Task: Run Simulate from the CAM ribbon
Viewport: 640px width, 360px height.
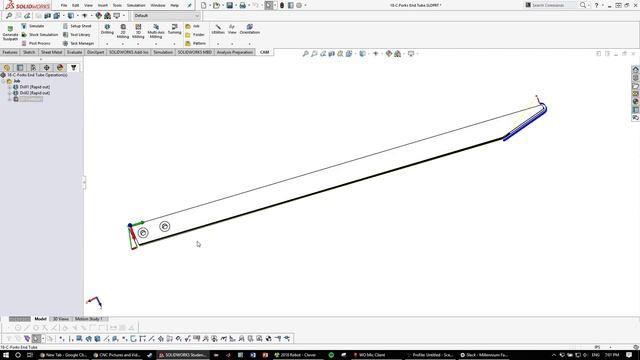Action: 32,26
